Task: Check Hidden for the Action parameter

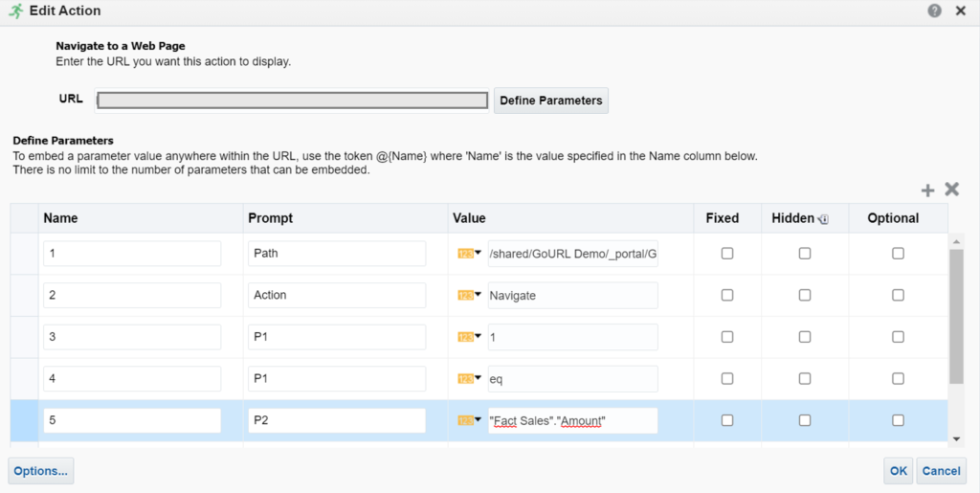Action: coord(805,295)
